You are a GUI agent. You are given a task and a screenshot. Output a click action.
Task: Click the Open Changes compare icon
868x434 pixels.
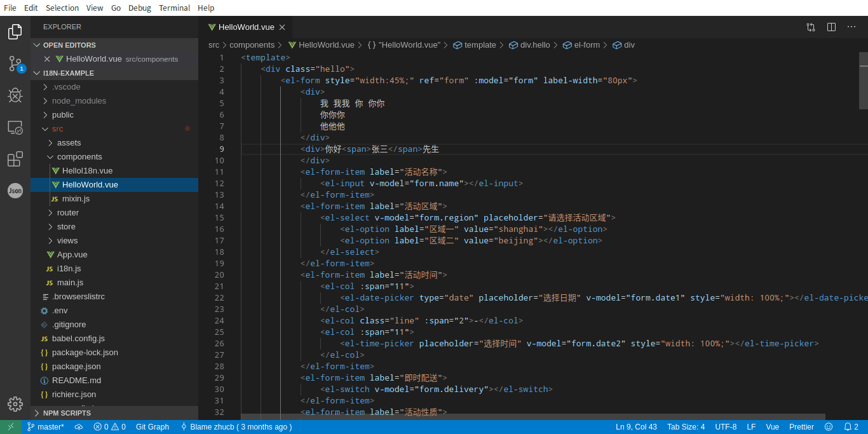[x=811, y=27]
